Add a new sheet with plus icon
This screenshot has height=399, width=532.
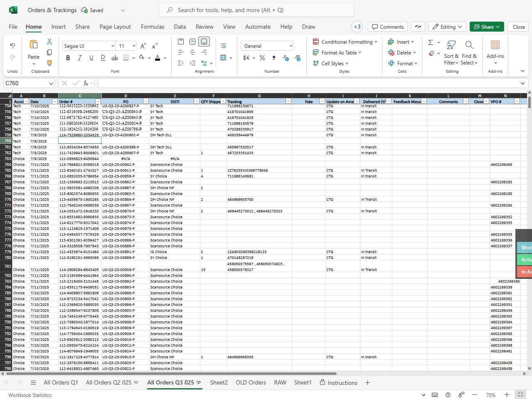[x=367, y=382]
